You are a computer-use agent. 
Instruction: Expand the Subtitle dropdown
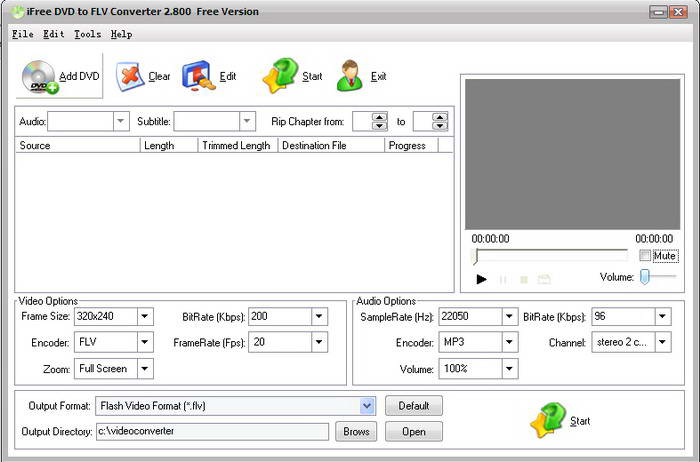[x=247, y=121]
